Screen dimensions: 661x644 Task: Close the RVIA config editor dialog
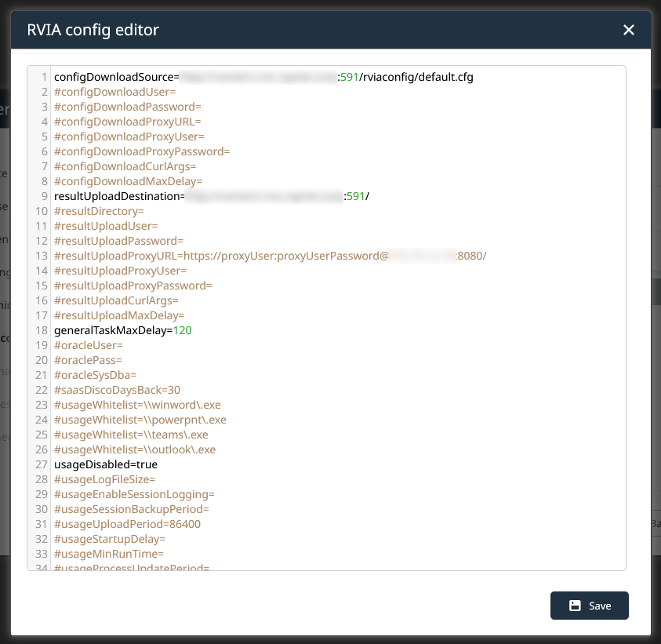click(x=628, y=30)
